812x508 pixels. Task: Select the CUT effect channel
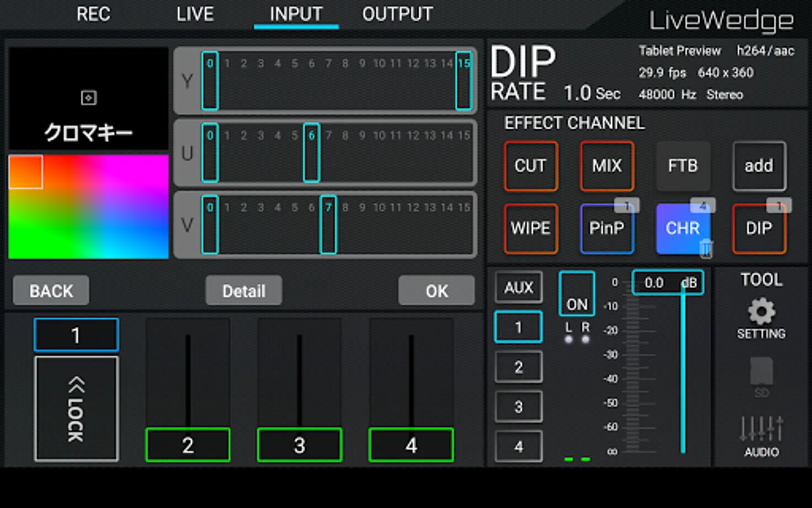(531, 166)
